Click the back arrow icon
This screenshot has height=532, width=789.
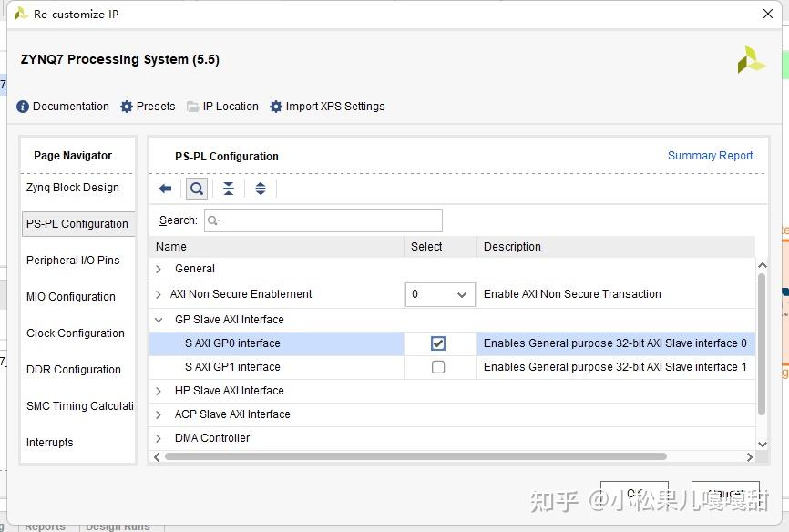165,189
